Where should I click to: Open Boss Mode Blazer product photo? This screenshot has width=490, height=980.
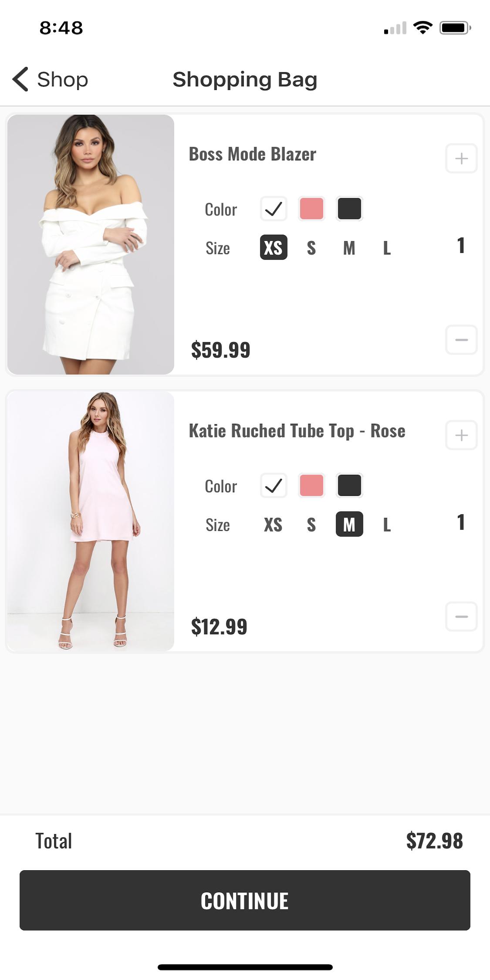pyautogui.click(x=91, y=244)
